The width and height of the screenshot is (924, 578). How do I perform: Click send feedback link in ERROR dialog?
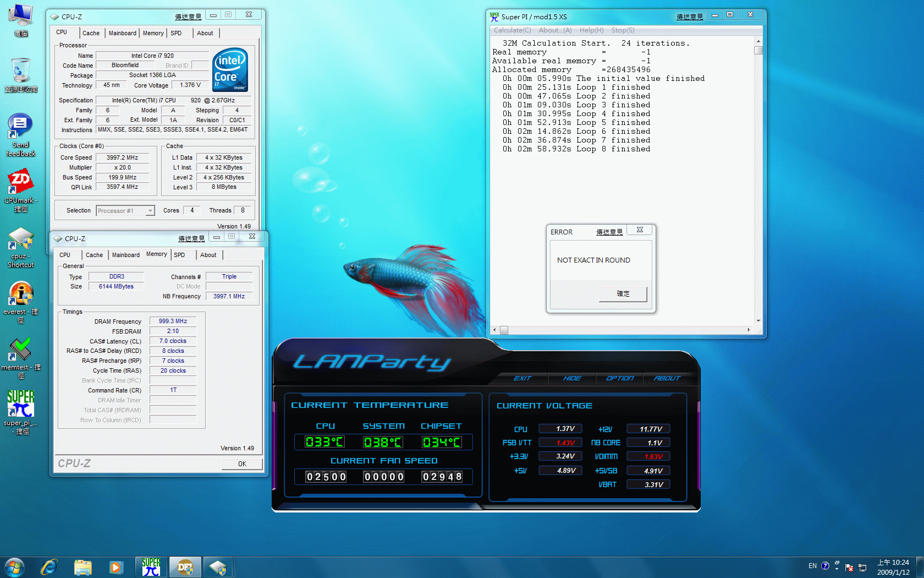pyautogui.click(x=609, y=232)
